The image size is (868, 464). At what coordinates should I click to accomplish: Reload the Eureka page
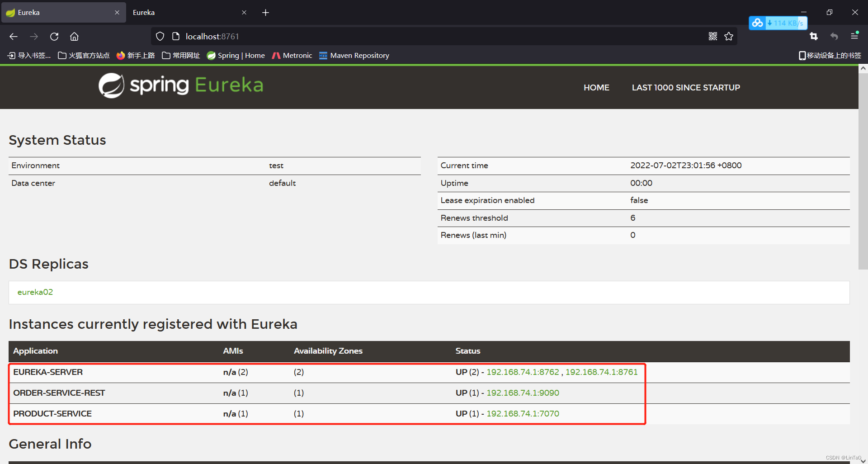click(54, 37)
